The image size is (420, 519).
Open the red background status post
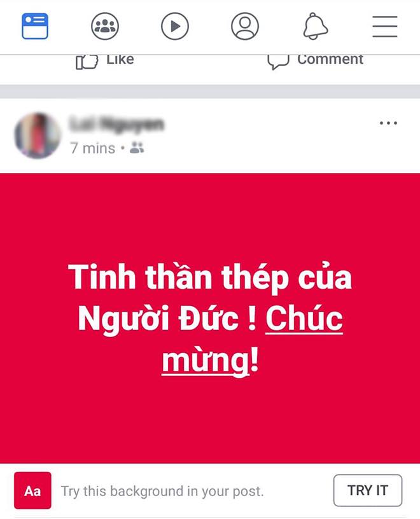(x=210, y=318)
